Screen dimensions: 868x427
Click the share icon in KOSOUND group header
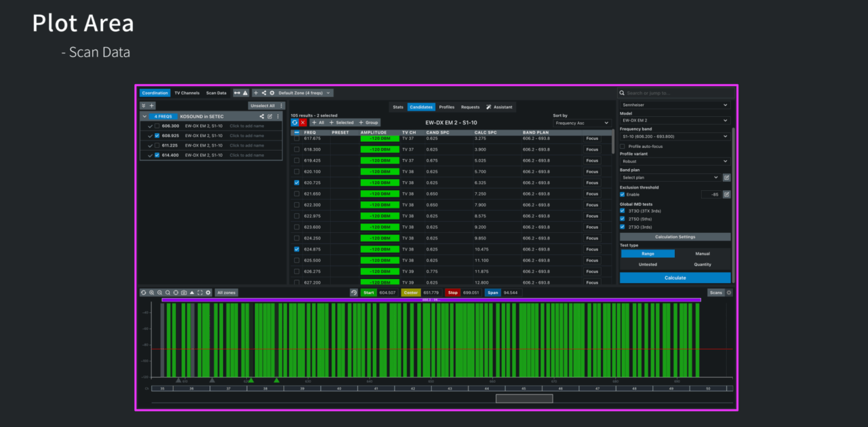[262, 117]
